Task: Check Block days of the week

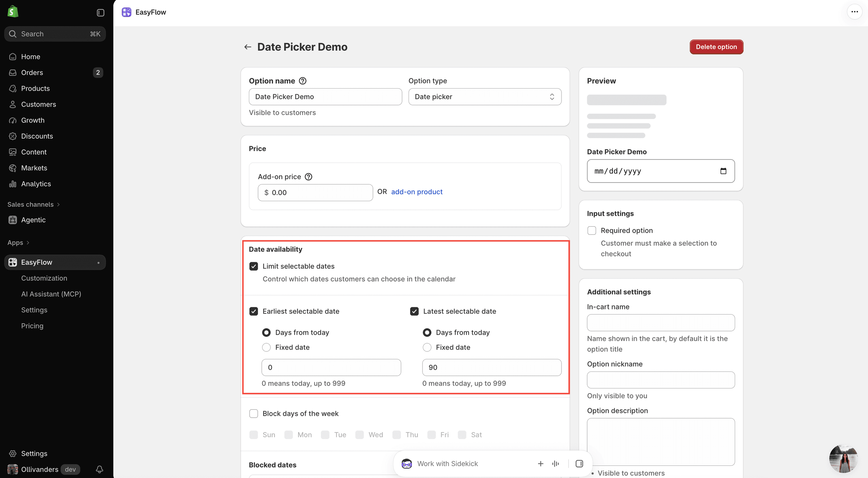Action: coord(254,414)
